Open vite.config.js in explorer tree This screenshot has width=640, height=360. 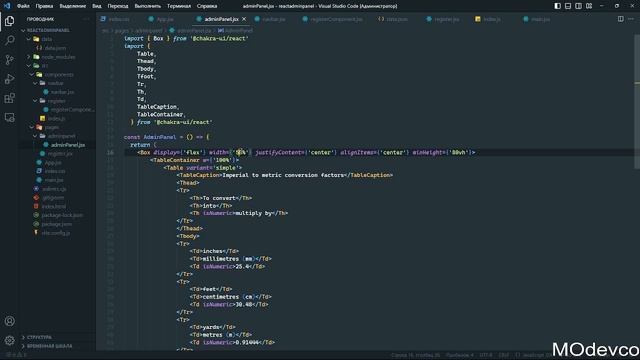point(57,233)
